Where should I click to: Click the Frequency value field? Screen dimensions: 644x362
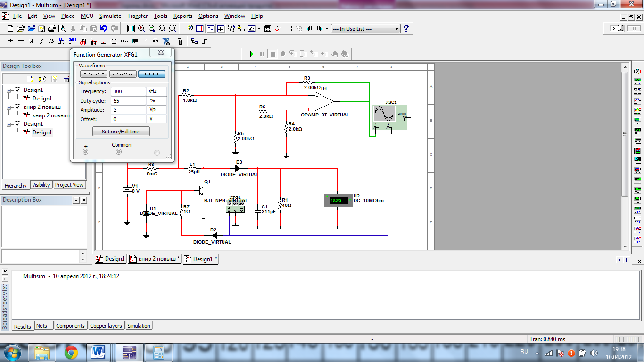128,91
